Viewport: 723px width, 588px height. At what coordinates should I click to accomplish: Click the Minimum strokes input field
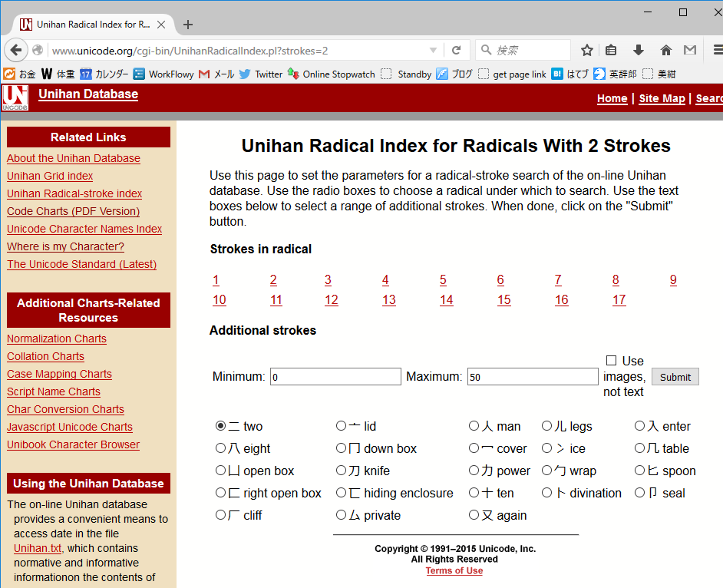335,376
